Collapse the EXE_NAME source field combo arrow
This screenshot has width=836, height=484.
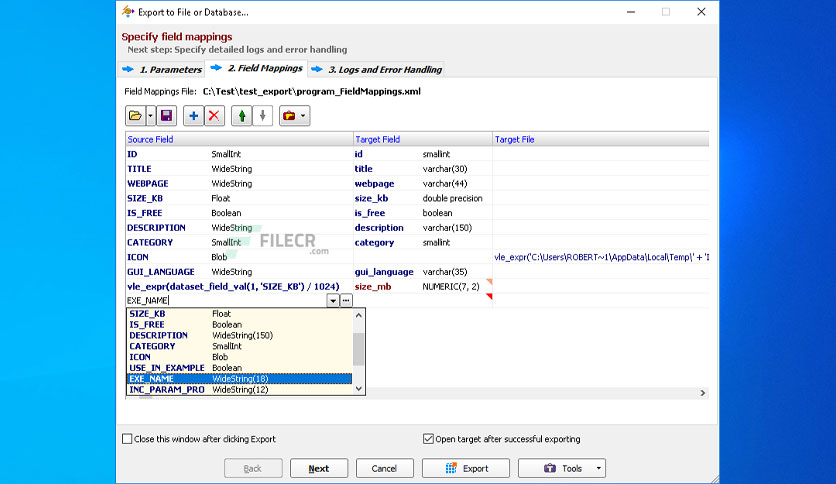coord(333,301)
